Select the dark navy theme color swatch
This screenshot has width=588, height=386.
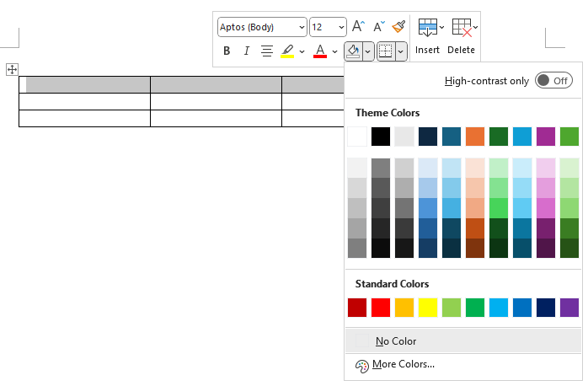pyautogui.click(x=428, y=137)
